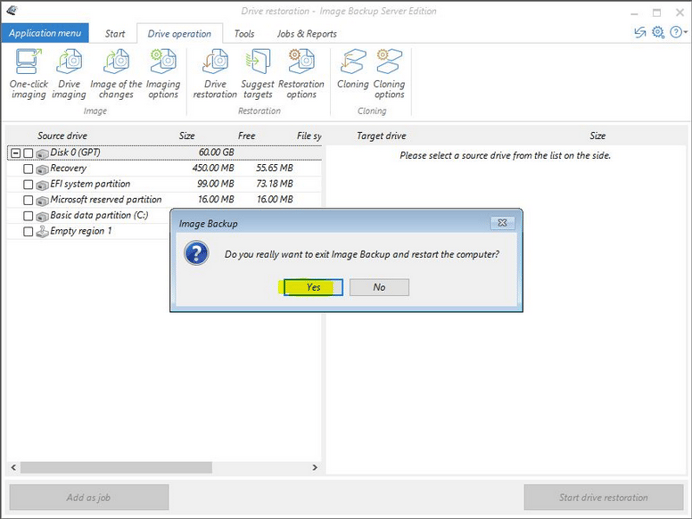Screen dimensions: 692x519
Task: Click the blue question mark dialog icon
Action: (x=196, y=253)
